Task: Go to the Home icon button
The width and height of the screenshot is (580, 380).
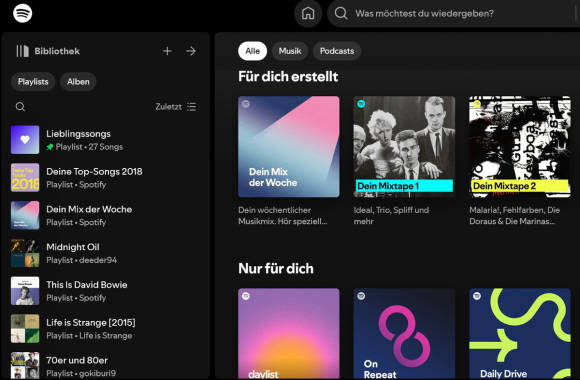Action: tap(308, 14)
